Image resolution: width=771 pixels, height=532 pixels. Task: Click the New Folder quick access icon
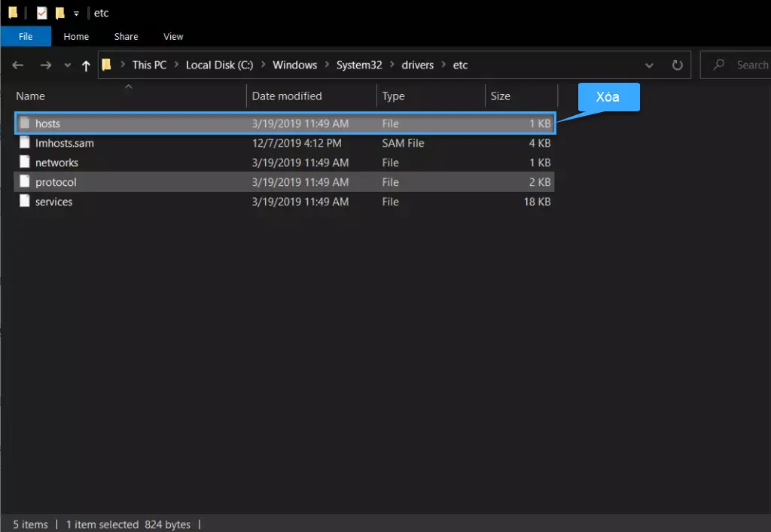[x=59, y=13]
